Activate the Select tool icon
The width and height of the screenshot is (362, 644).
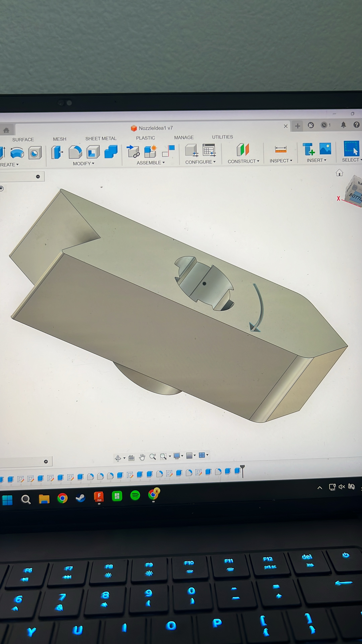[351, 148]
